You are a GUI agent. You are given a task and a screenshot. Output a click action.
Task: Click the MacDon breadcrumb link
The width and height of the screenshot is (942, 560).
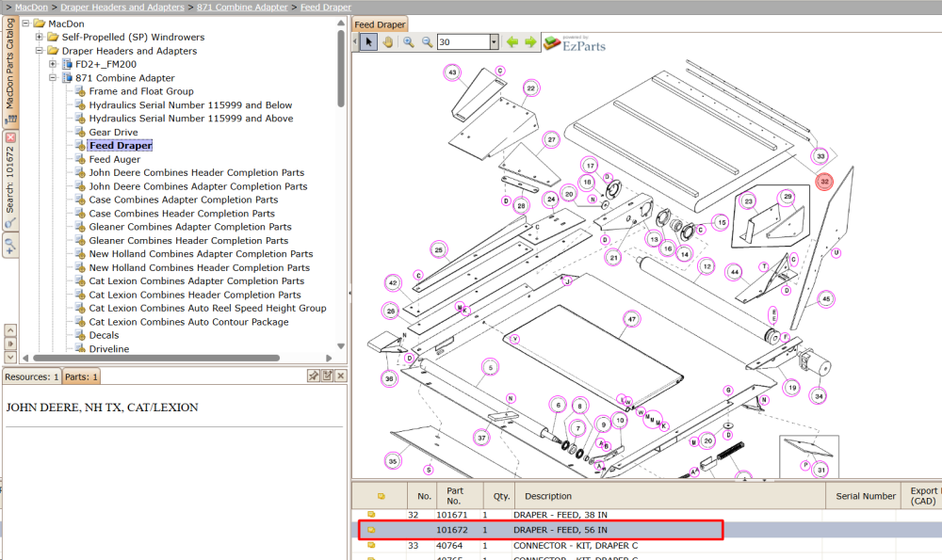[x=31, y=8]
